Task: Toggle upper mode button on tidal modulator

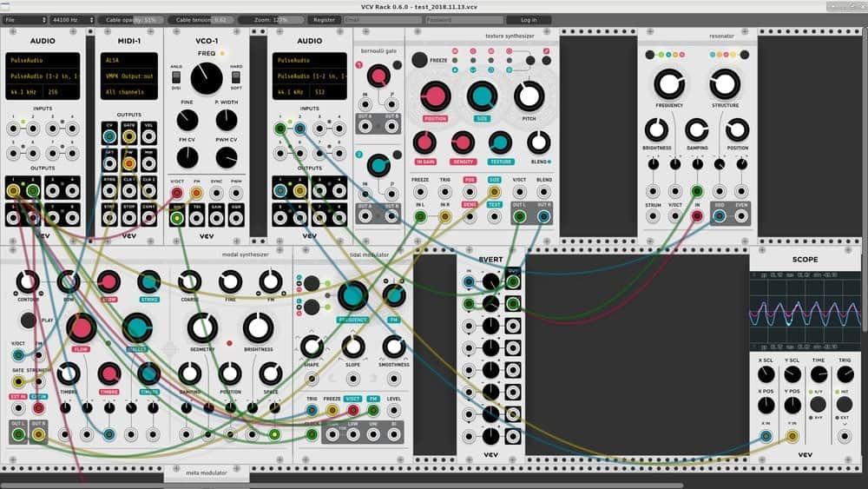Action: click(312, 283)
